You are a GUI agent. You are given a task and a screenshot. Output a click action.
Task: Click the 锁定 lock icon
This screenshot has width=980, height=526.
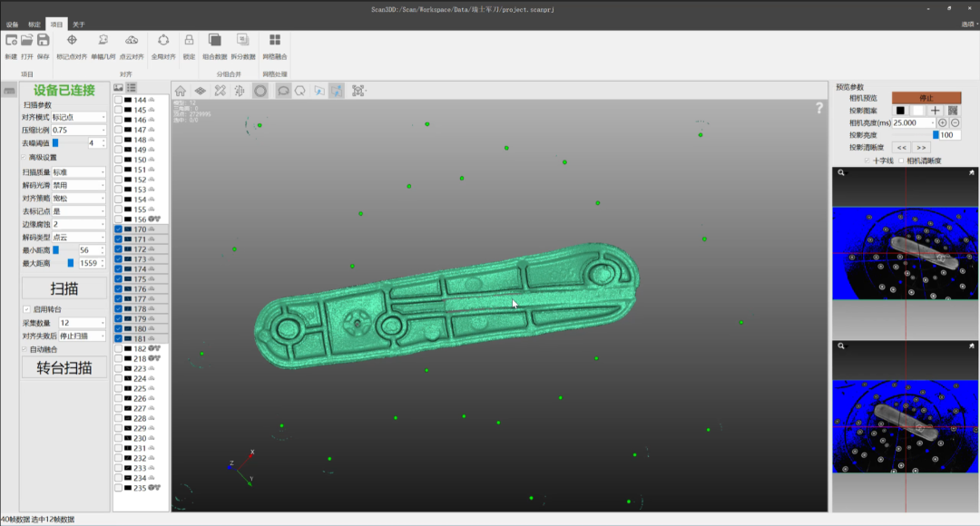click(189, 40)
